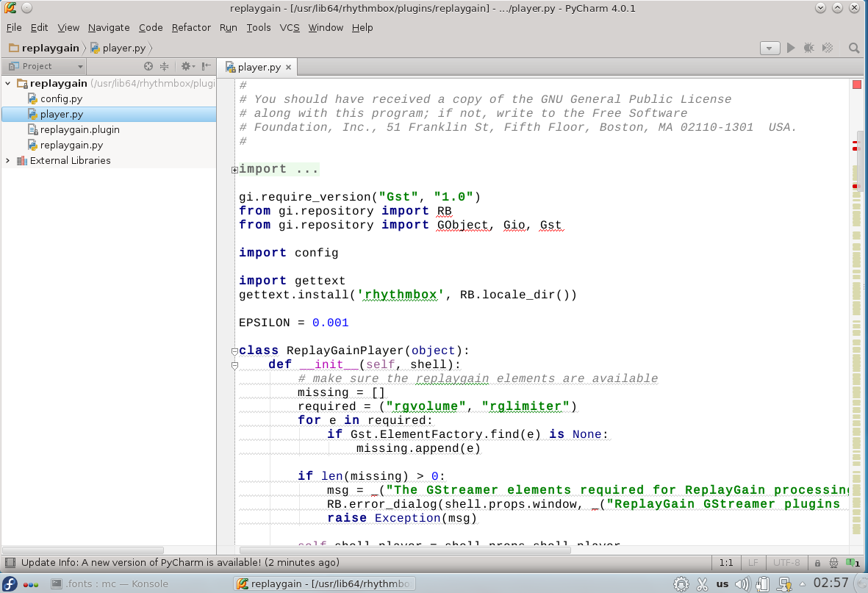This screenshot has height=593, width=868.
Task: Open the File menu
Action: 14,28
